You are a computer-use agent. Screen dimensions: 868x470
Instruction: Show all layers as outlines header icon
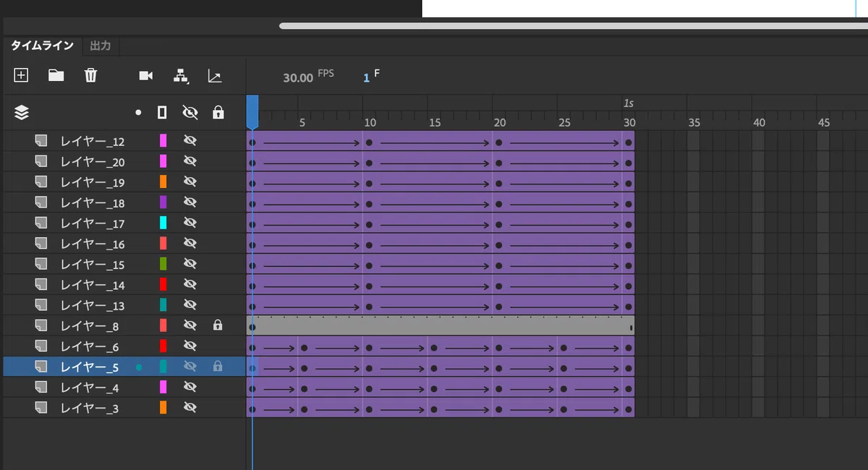point(162,112)
